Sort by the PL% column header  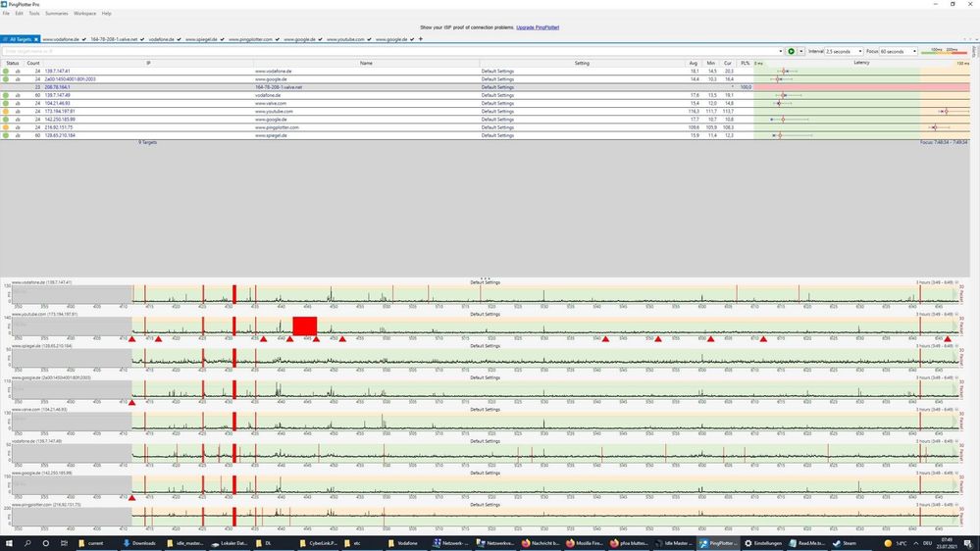[x=745, y=63]
